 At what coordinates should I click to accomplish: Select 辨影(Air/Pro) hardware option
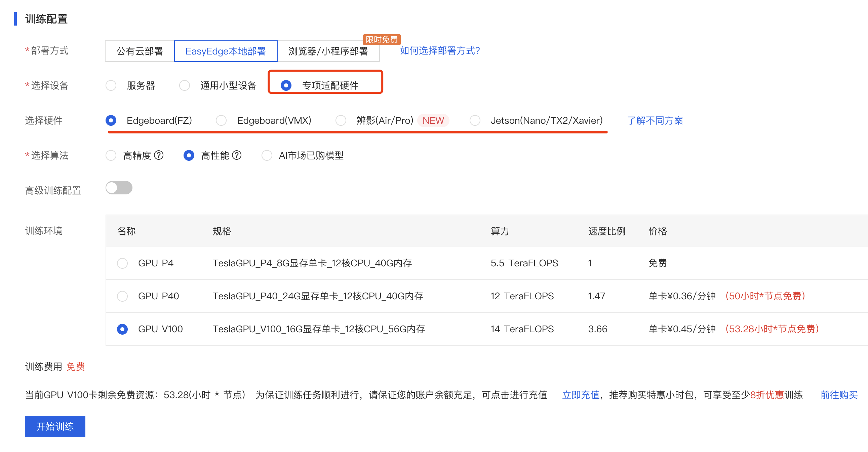[341, 120]
